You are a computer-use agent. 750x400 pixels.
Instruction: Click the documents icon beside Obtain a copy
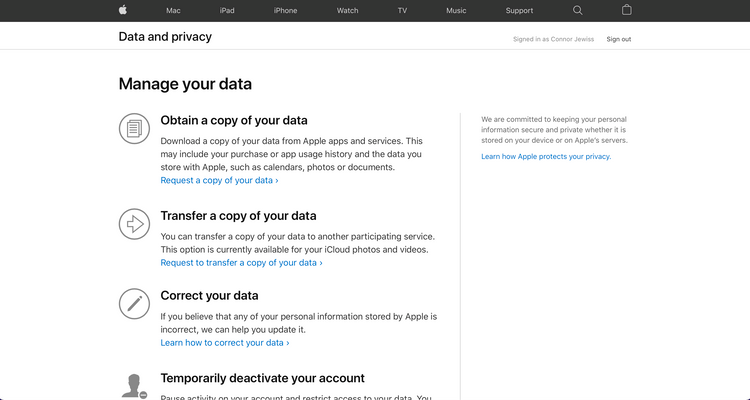(134, 128)
